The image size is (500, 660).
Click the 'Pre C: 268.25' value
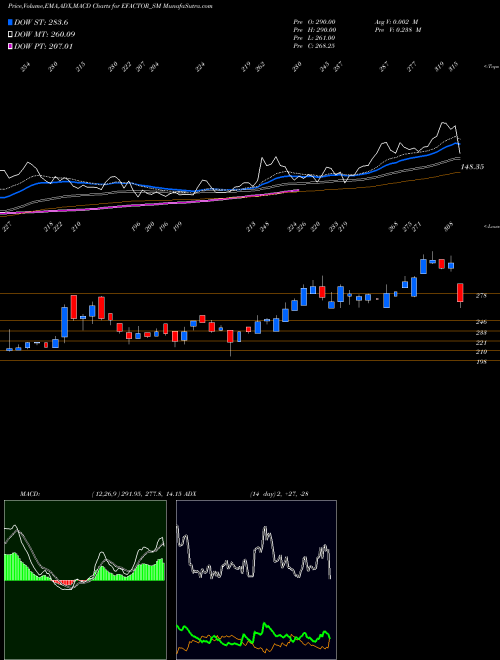pyautogui.click(x=314, y=46)
